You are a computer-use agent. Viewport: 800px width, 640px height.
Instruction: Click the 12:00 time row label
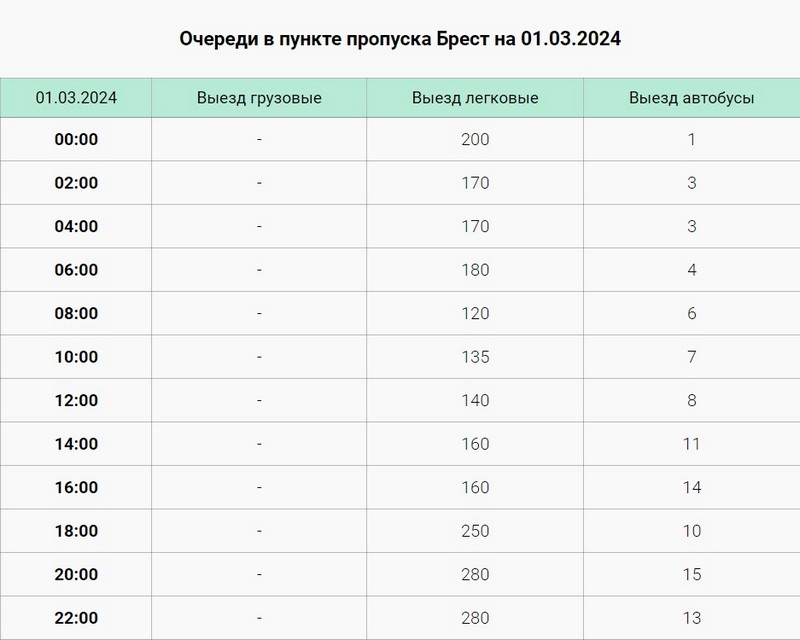pyautogui.click(x=76, y=401)
